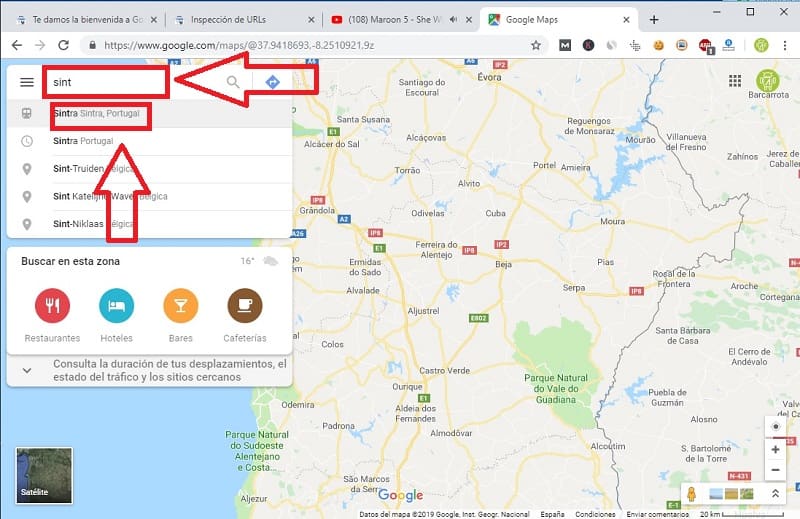The image size is (800, 519).
Task: Close the Inspección de URLs tab
Action: pos(311,20)
